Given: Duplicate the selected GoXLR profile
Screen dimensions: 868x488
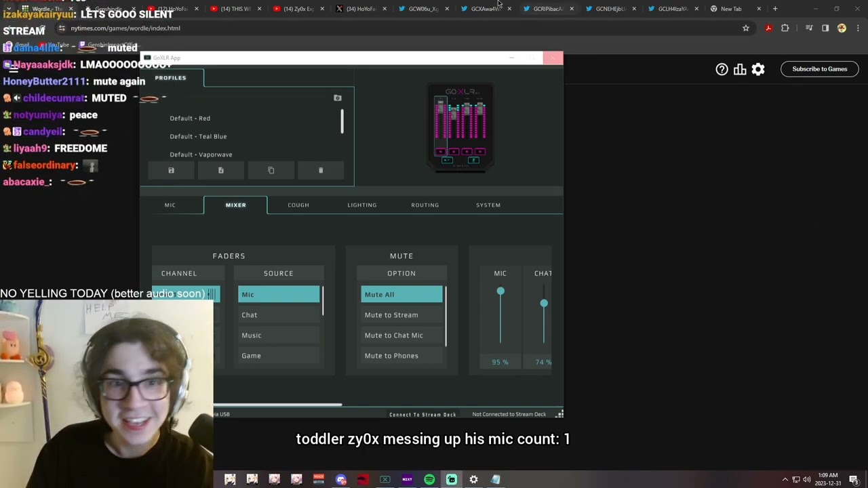Looking at the screenshot, I should 271,170.
